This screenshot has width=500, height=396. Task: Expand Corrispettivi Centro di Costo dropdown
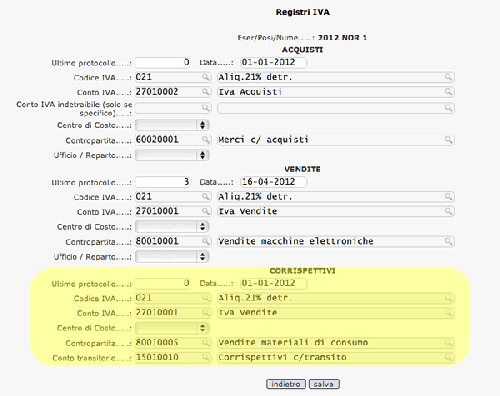(172, 328)
